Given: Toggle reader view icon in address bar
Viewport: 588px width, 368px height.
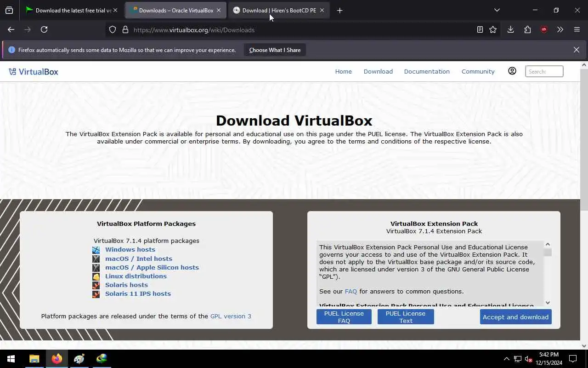Looking at the screenshot, I should coord(480,30).
